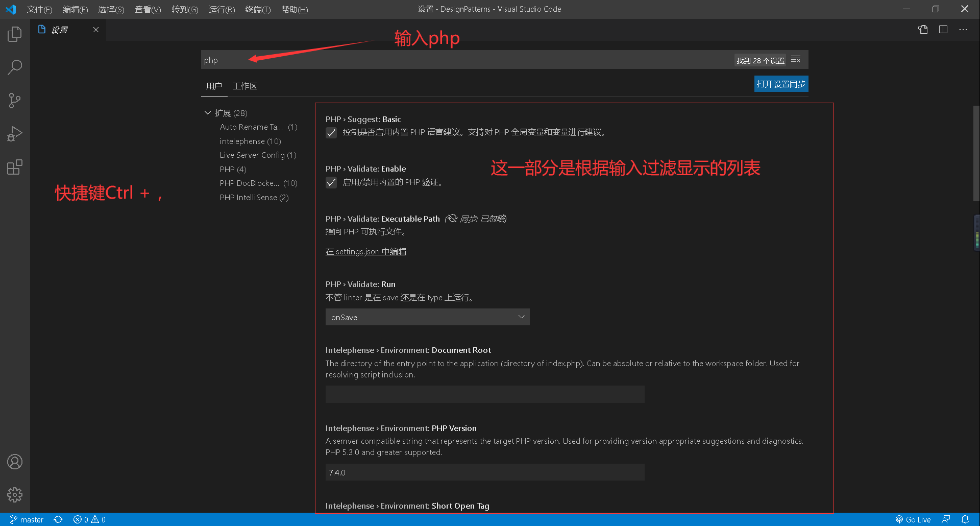Open the Run and Debug view
Image resolution: width=980 pixels, height=526 pixels.
pos(15,134)
